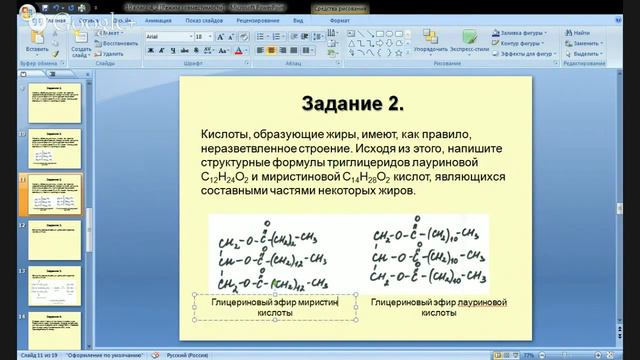640x360 pixels.
Task: Click Русский (Россия) language in status bar
Action: tap(187, 356)
